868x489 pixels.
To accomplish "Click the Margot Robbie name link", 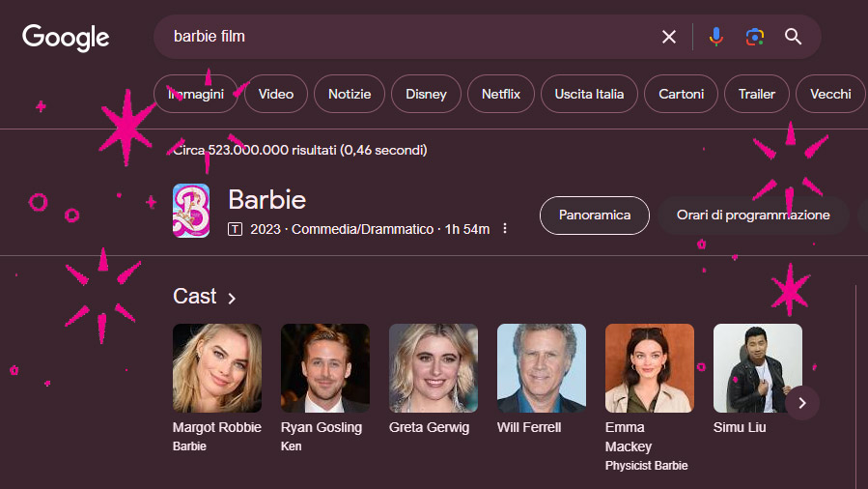I will coord(217,427).
